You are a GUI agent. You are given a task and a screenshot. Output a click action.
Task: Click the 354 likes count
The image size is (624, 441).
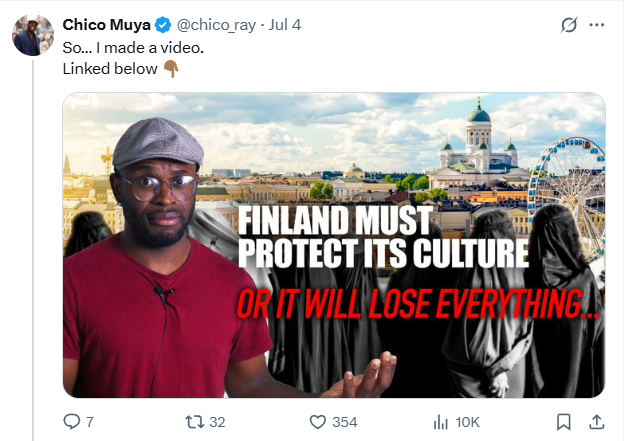tap(344, 422)
